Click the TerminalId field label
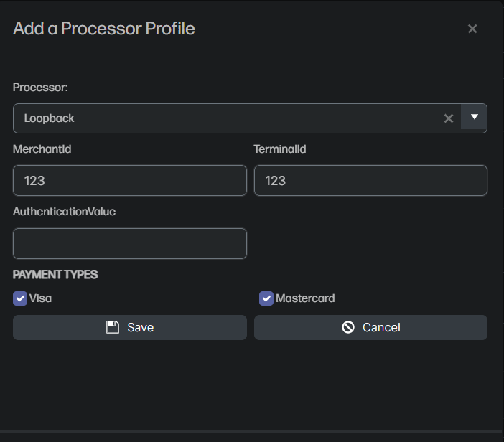This screenshot has height=442, width=504. pos(280,149)
